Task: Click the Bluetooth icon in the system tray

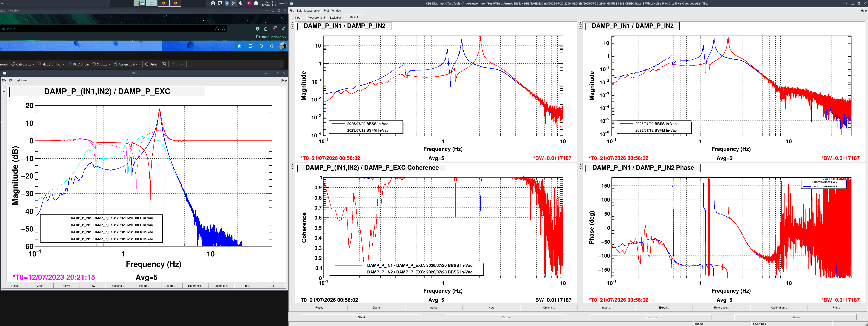Action: (x=227, y=3)
